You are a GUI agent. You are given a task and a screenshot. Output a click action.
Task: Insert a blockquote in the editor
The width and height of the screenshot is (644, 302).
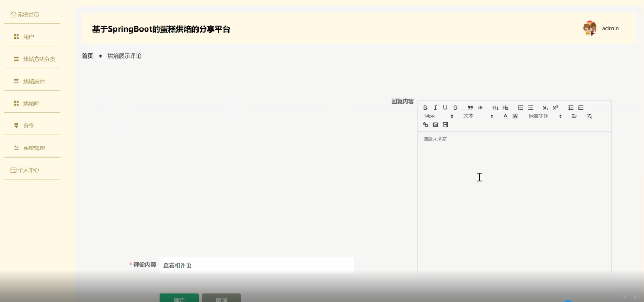470,108
